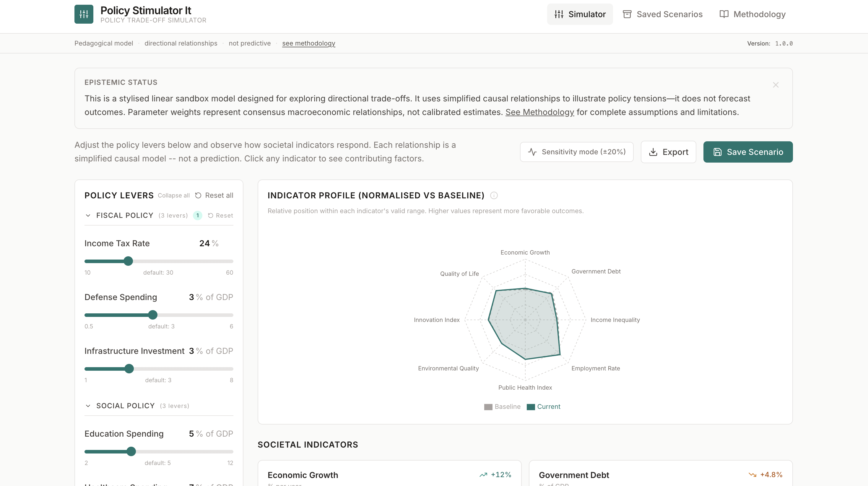Viewport: 868px width, 486px height.
Task: Click the Education Spending slider handle
Action: point(131,451)
